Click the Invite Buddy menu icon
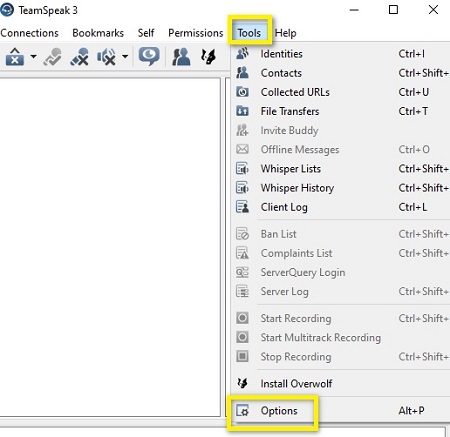The width and height of the screenshot is (450, 437). tap(242, 130)
